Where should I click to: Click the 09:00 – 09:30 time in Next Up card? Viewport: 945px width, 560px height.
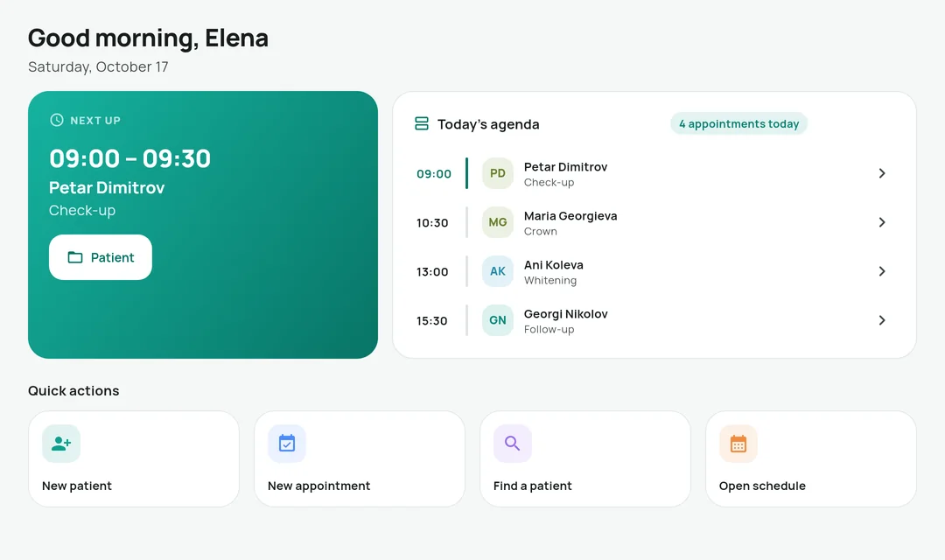[129, 158]
